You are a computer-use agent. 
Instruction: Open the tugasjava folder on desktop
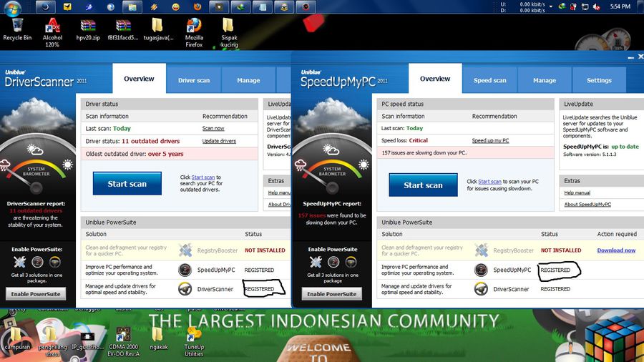click(158, 29)
